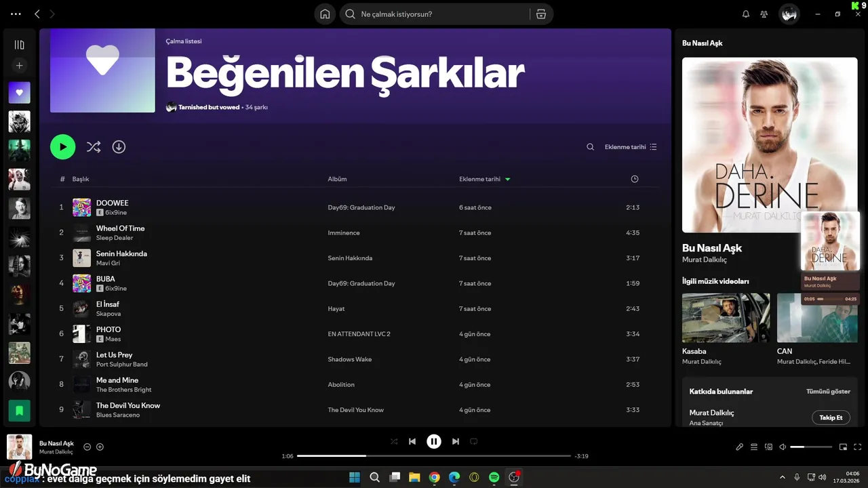868x488 pixels.
Task: Open Eklenme tarihi sort dropdown with list icon
Action: click(631, 147)
